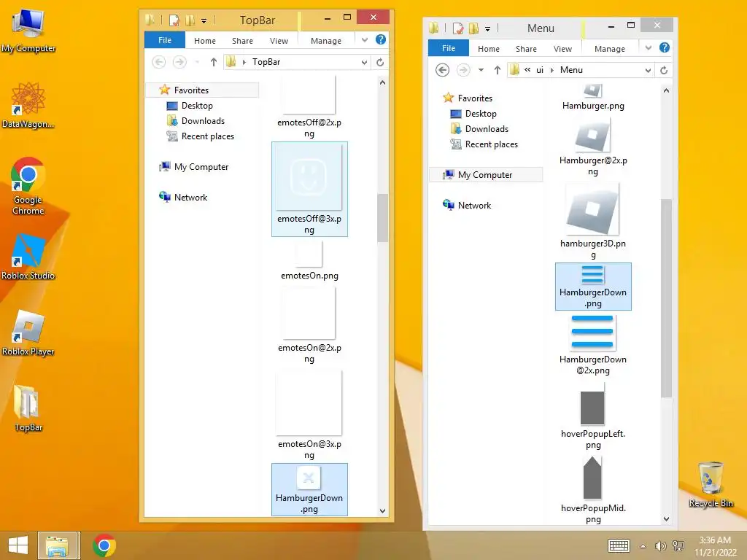The image size is (747, 560).
Task: Open DataWagon desktop shortcut
Action: (28, 105)
